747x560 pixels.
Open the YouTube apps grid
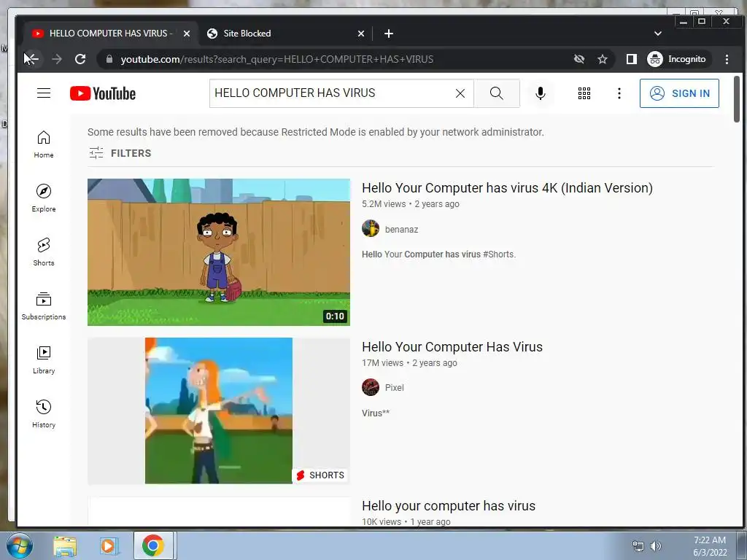tap(584, 93)
